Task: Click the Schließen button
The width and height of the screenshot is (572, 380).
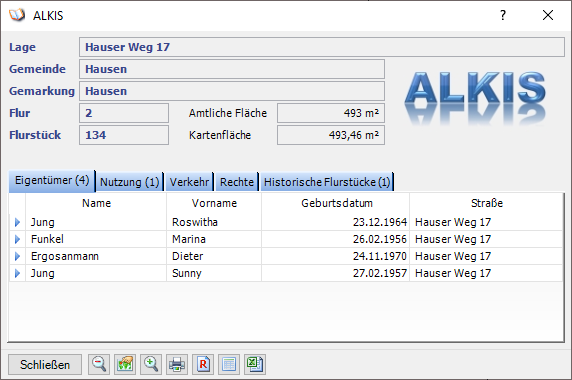Action: [x=45, y=365]
